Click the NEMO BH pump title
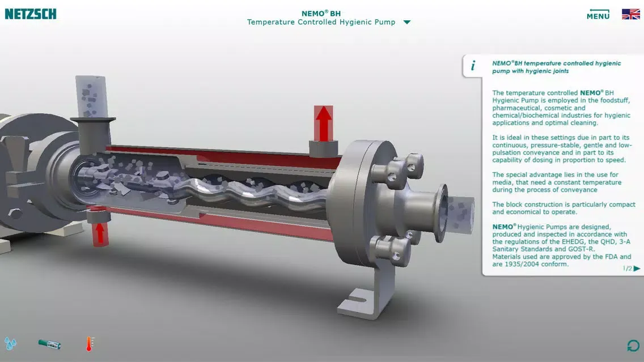 click(x=321, y=13)
